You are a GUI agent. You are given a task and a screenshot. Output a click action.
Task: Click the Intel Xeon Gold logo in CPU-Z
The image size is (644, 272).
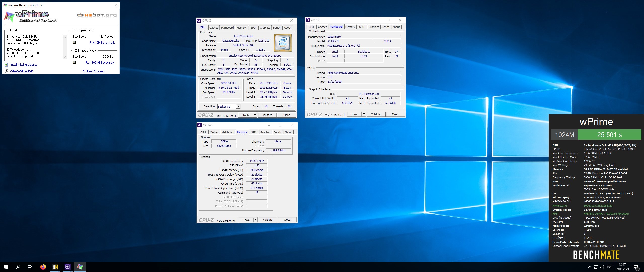(283, 43)
